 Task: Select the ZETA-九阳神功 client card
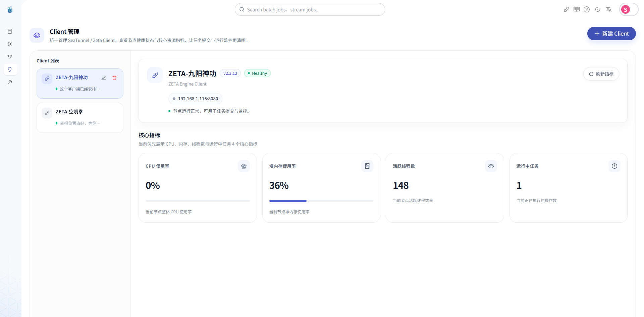click(80, 84)
